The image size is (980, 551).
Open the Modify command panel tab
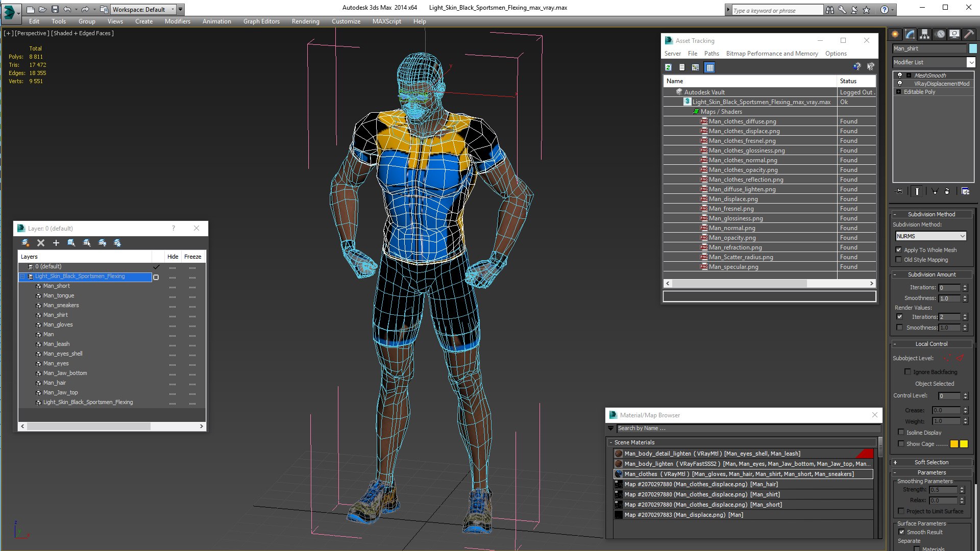[910, 34]
